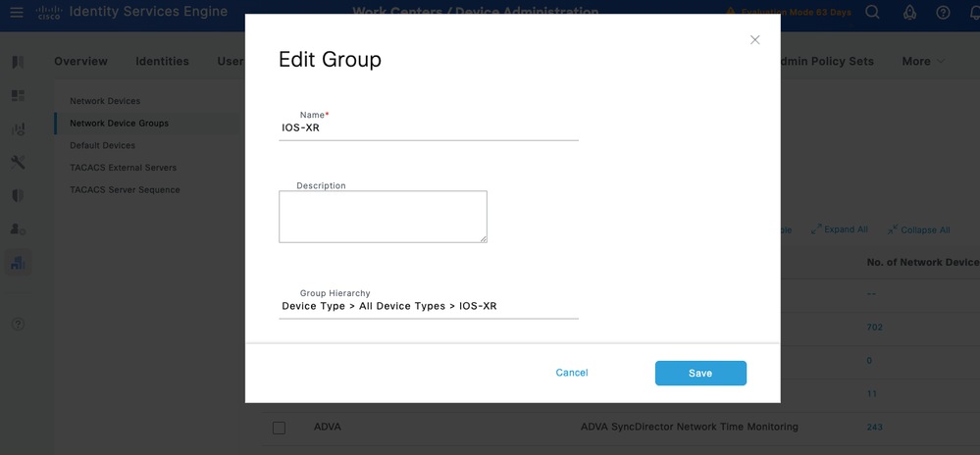Open the rocket launch icon in header

click(910, 12)
